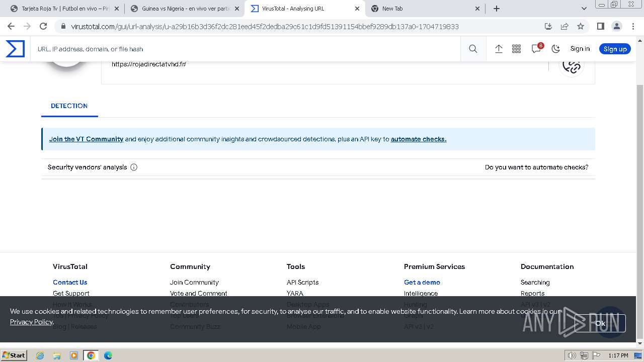Open Join Community footer link
Viewport: 644px width, 362px height.
pos(194,283)
